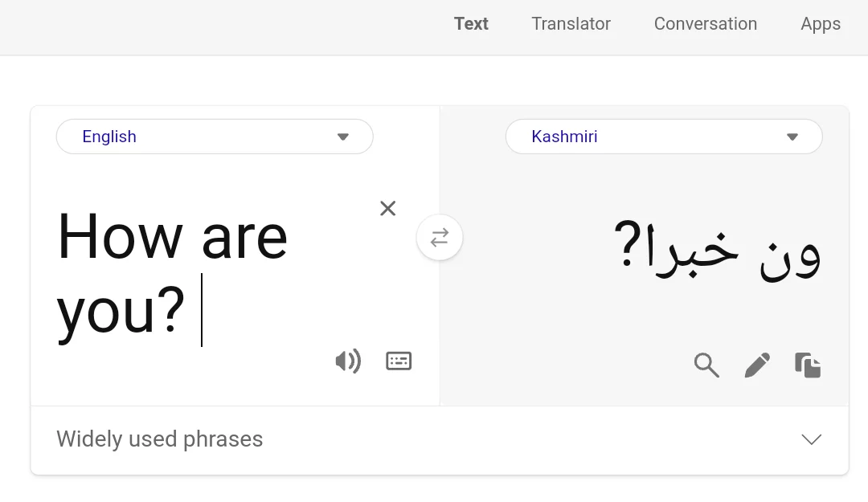The width and height of the screenshot is (868, 502).
Task: Listen to the English source text
Action: pyautogui.click(x=347, y=361)
